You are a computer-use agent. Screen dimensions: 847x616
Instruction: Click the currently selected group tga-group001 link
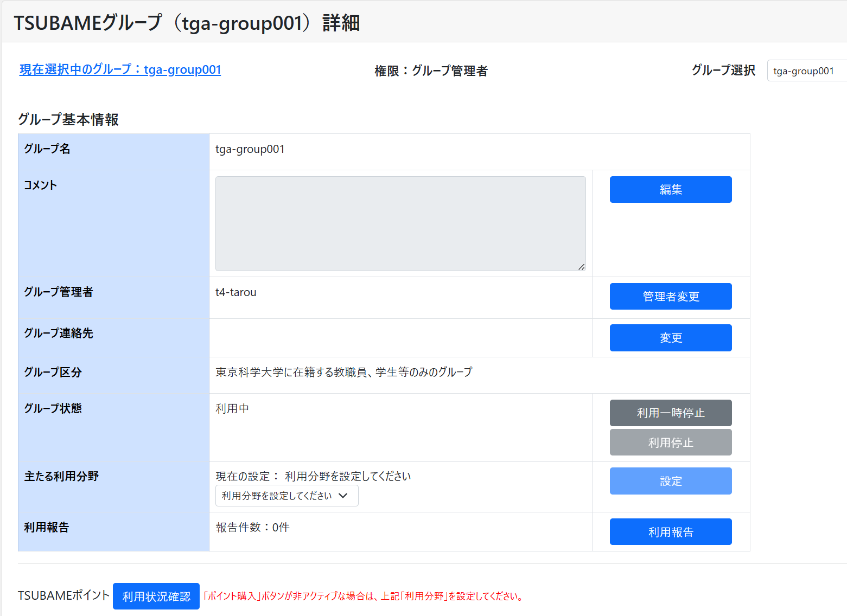point(120,70)
